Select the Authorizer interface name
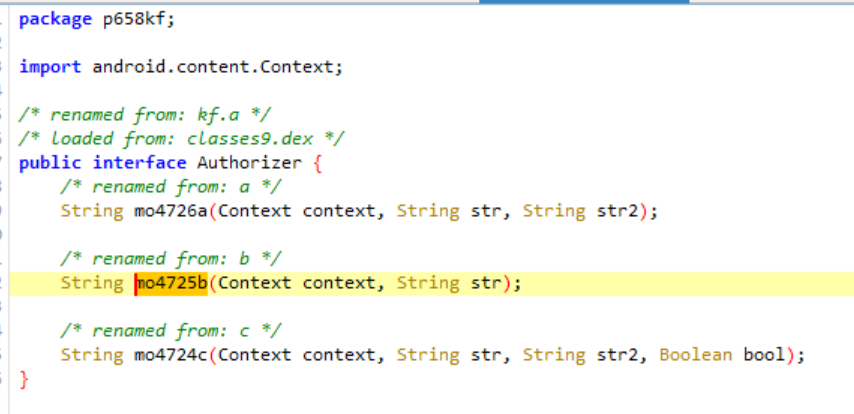Screen dimensions: 854x414 click(x=249, y=163)
